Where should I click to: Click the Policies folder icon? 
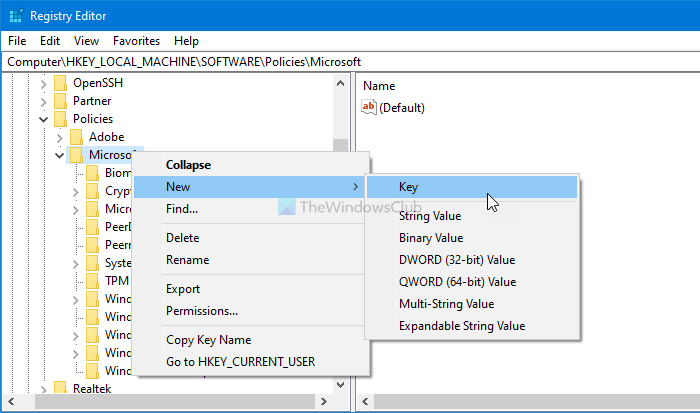[x=60, y=118]
